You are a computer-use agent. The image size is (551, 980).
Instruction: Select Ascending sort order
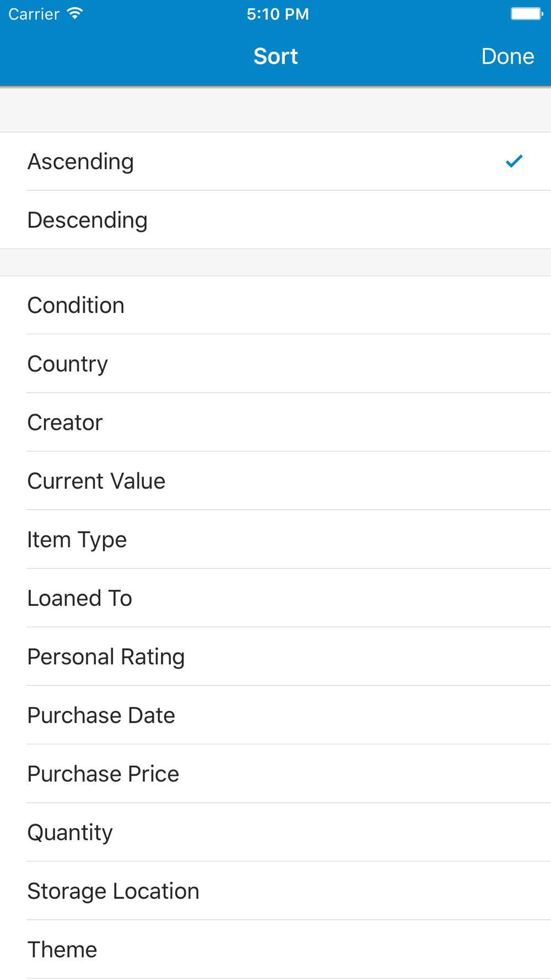tap(275, 161)
